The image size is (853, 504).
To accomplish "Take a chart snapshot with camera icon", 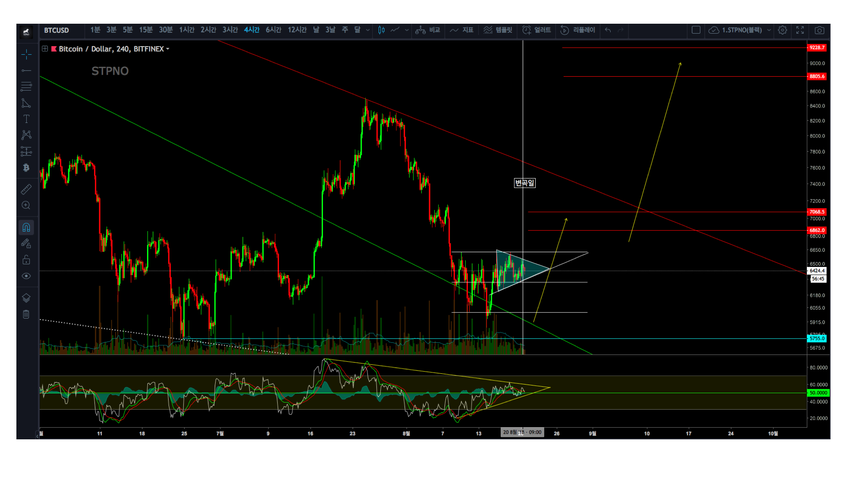I will (x=819, y=30).
